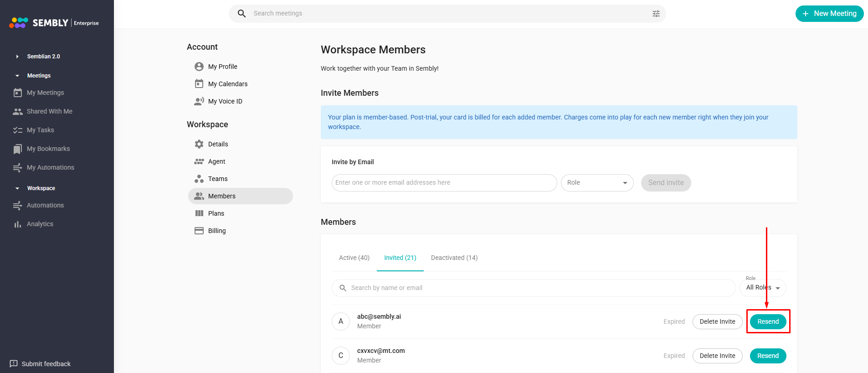
Task: Click the My Tasks checklist icon
Action: (x=18, y=130)
